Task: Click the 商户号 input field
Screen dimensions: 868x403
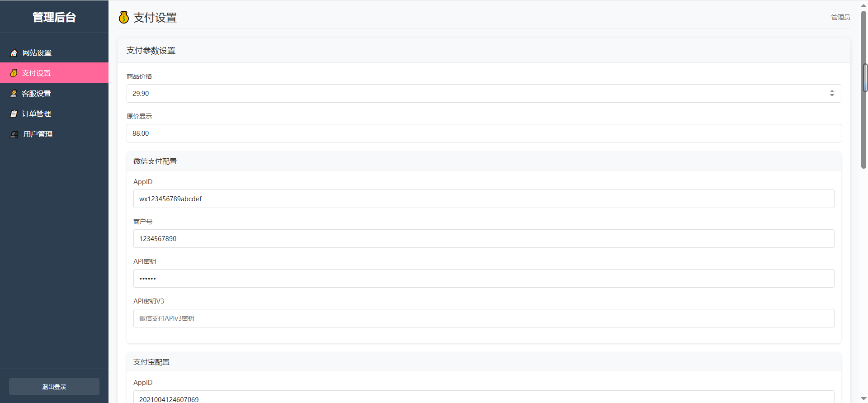Action: coord(484,239)
